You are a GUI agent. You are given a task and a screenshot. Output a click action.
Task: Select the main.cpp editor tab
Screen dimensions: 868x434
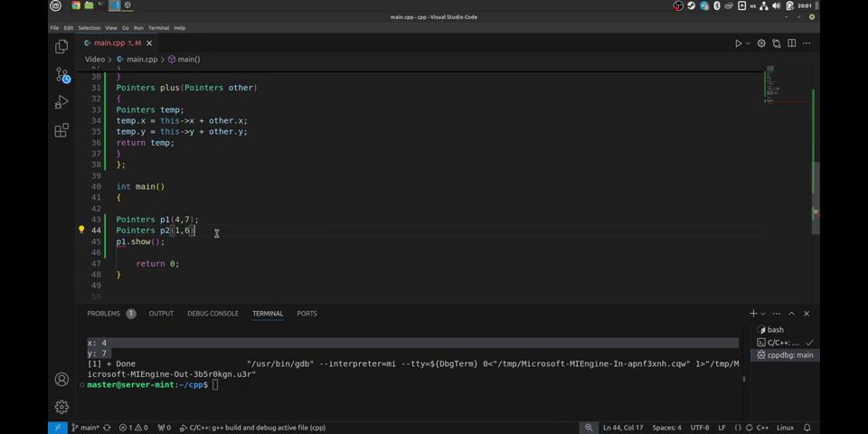(x=118, y=43)
